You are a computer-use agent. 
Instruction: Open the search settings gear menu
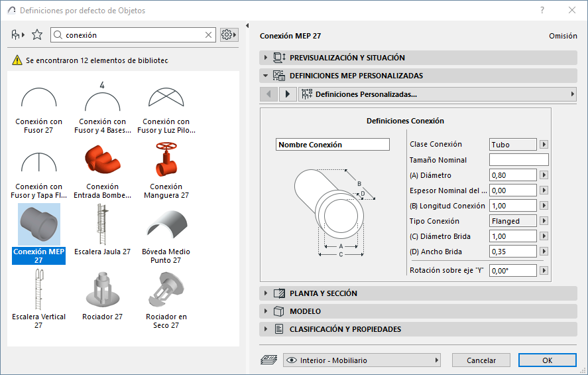229,35
